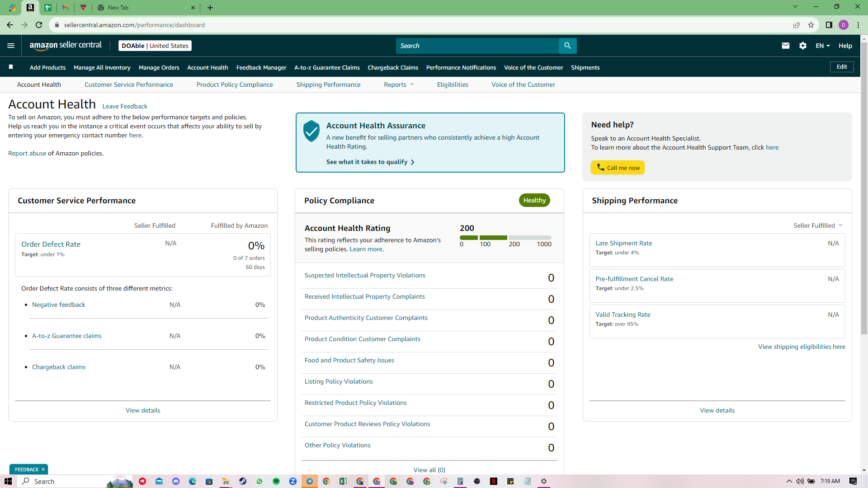Open Order Defect Rate link
The width and height of the screenshot is (868, 488).
pyautogui.click(x=51, y=244)
